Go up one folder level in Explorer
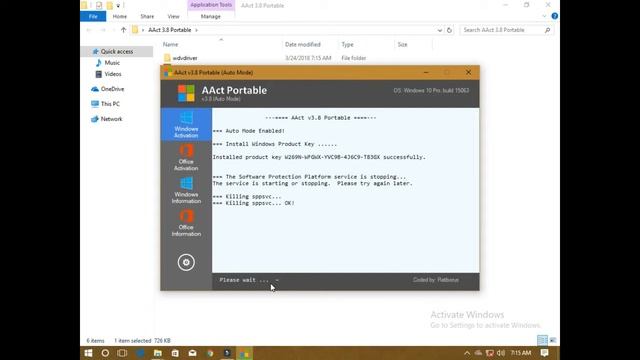This screenshot has width=640, height=360. (x=123, y=30)
